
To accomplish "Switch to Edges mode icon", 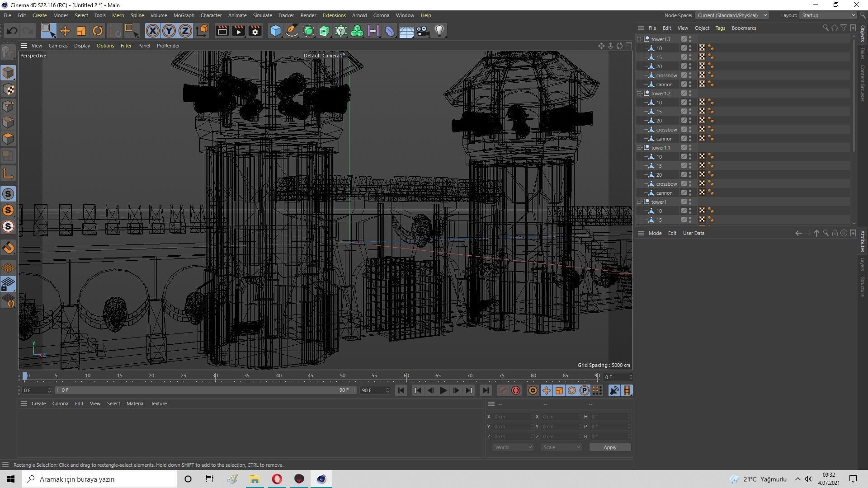I will click(x=8, y=122).
